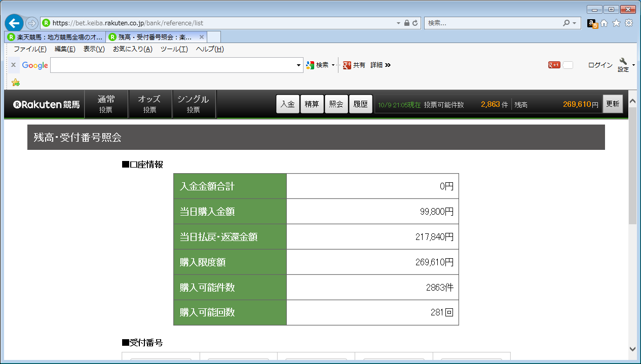Screen dimensions: 641x364
Task: Open a new blank browser tab
Action: pyautogui.click(x=214, y=37)
